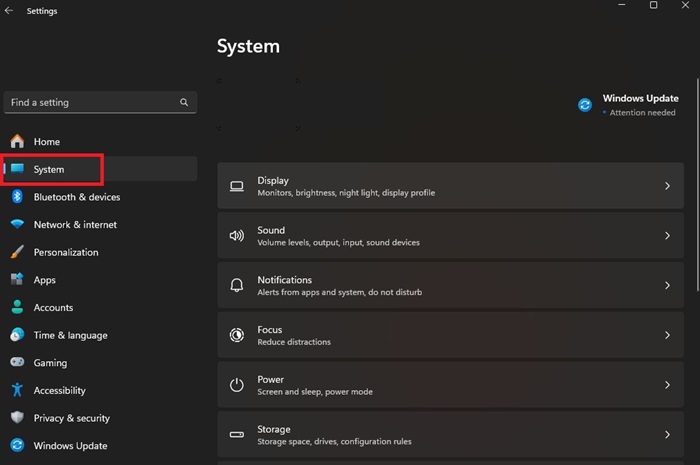Open the Power title in its card
Viewport: 700px width, 465px height.
click(271, 379)
